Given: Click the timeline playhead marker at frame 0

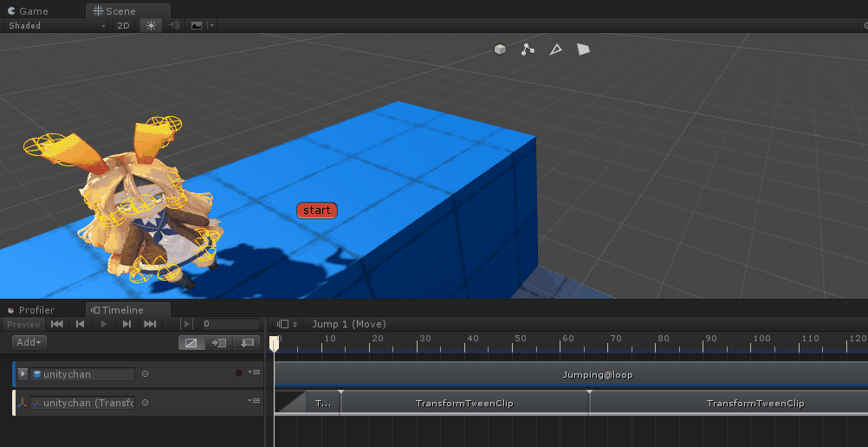Looking at the screenshot, I should [x=274, y=343].
